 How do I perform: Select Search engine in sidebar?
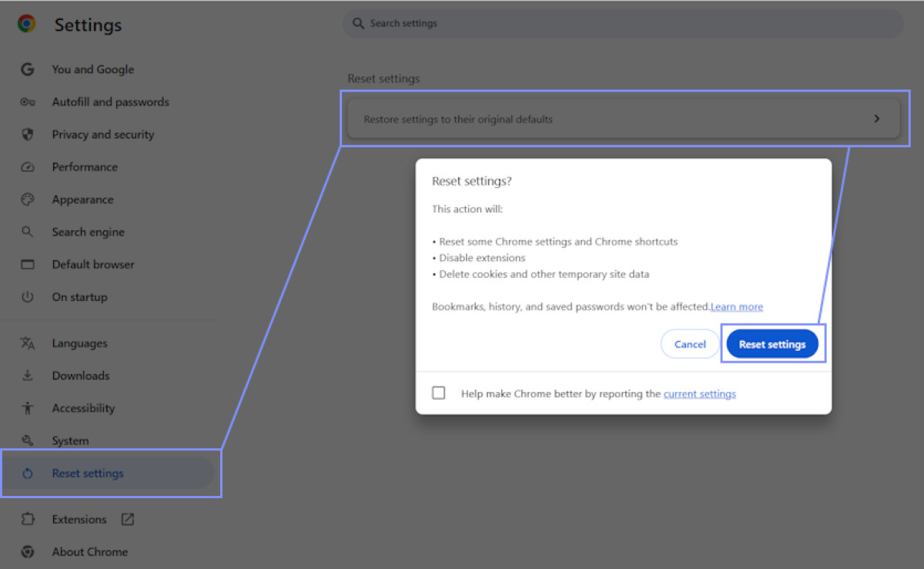88,232
